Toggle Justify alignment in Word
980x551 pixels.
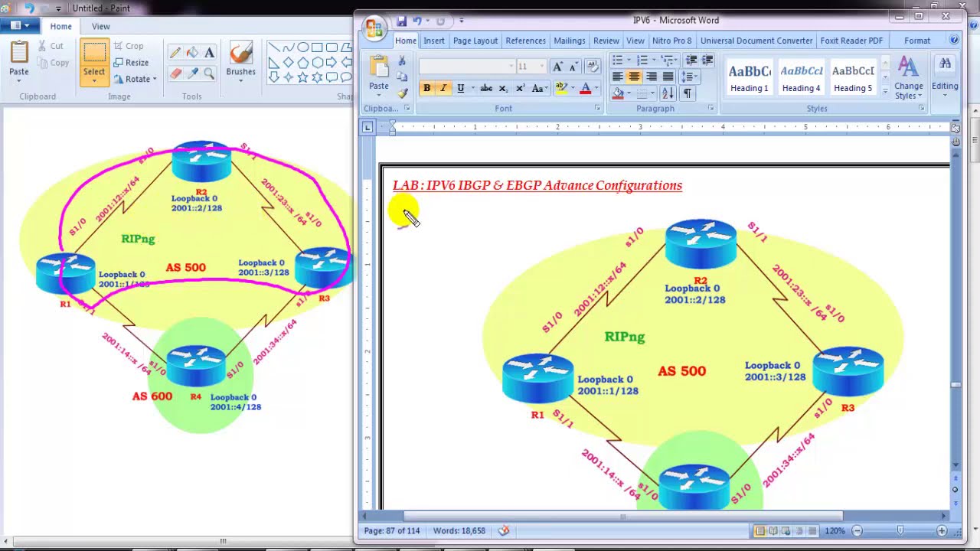point(668,77)
